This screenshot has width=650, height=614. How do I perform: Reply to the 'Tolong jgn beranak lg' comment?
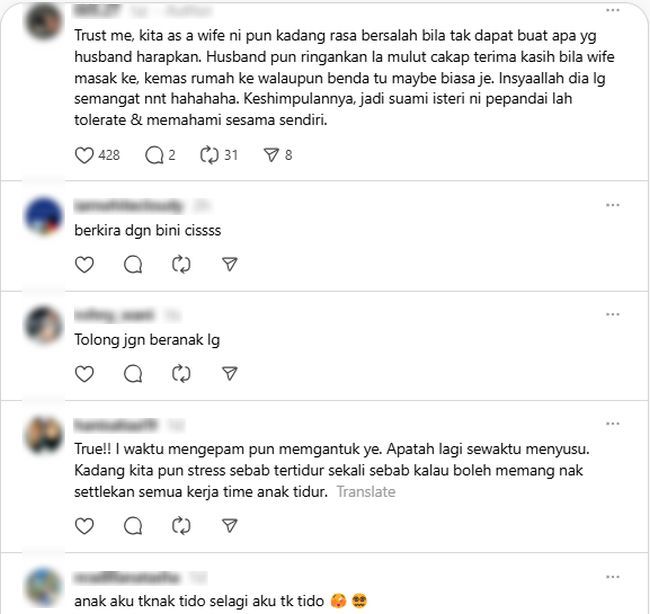[133, 374]
